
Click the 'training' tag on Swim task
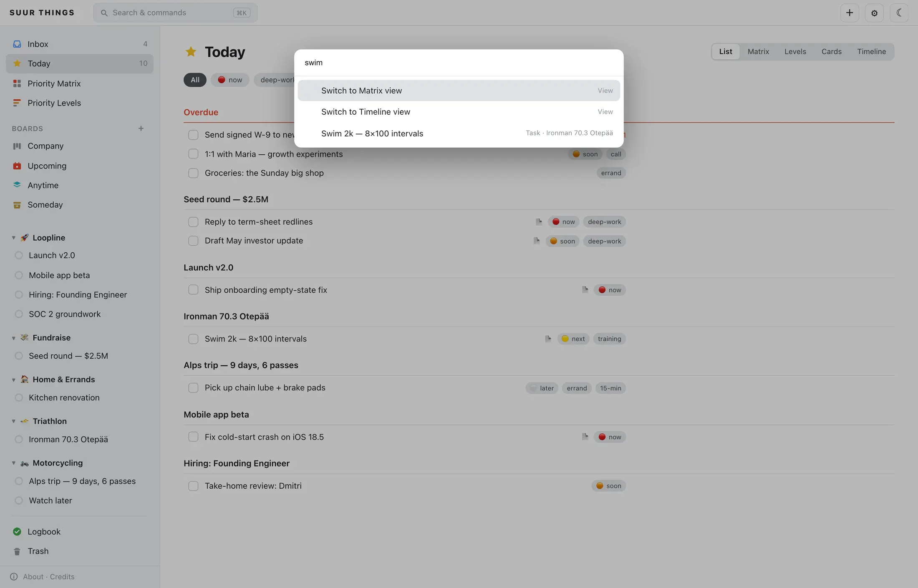coord(609,339)
